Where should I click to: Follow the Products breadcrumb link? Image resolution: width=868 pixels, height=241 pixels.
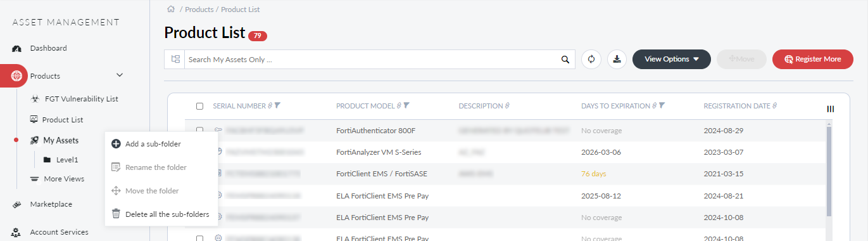(x=199, y=10)
